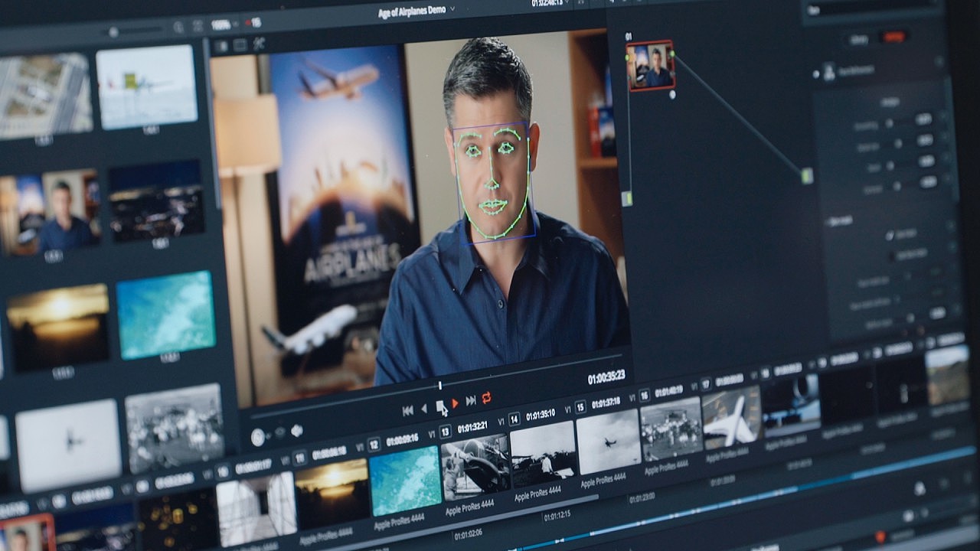The width and height of the screenshot is (980, 551).
Task: Tick the checked checkbox in face refinement panel
Action: (889, 235)
